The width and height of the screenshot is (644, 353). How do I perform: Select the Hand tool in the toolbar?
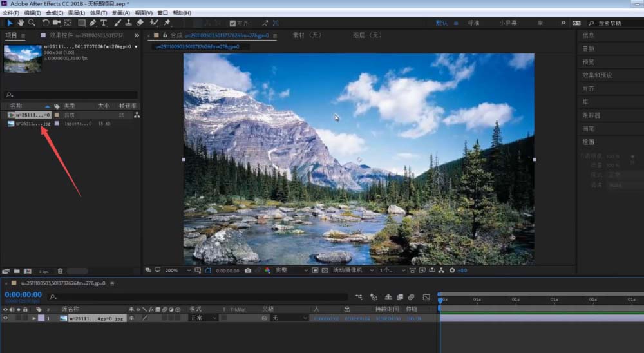click(21, 23)
